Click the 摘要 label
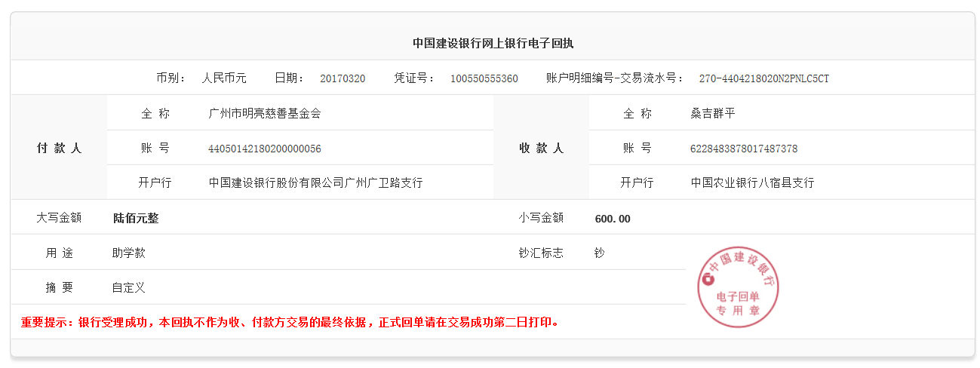 [x=59, y=287]
